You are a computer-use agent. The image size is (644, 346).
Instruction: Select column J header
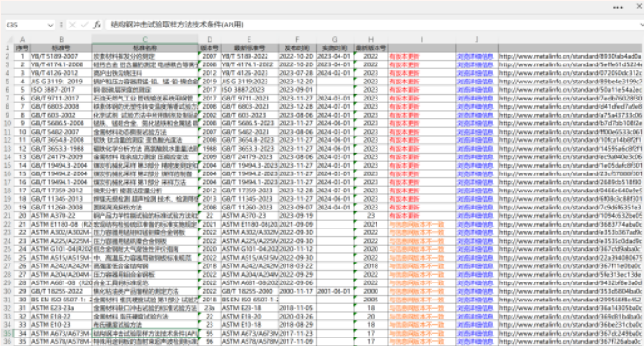[477, 40]
